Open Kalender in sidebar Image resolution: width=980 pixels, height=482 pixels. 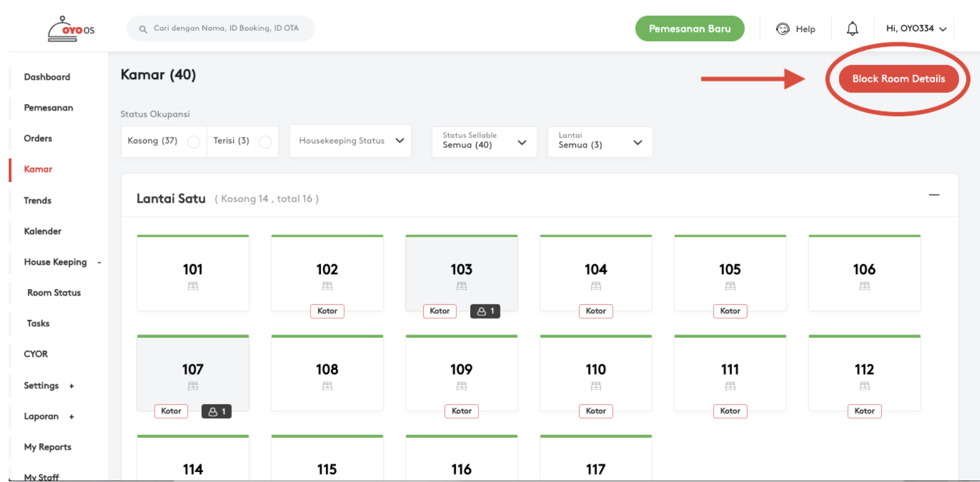pos(42,232)
